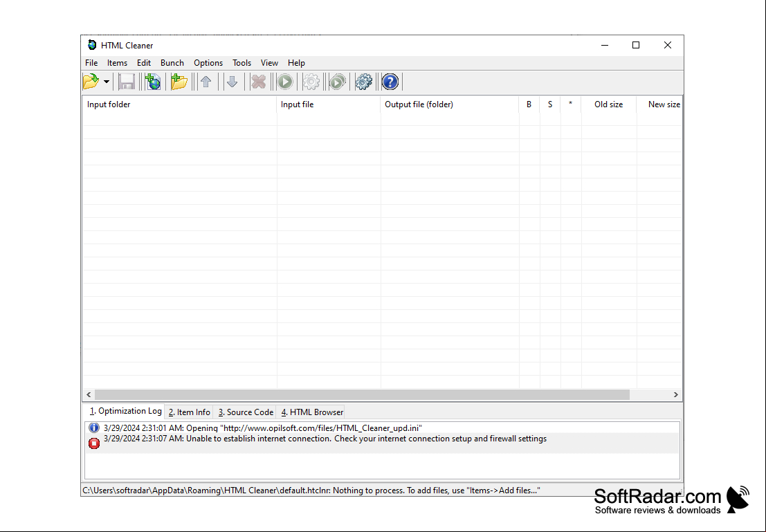Viewport: 766px width, 532px height.
Task: Click the Add folder icon with plus
Action: point(179,82)
